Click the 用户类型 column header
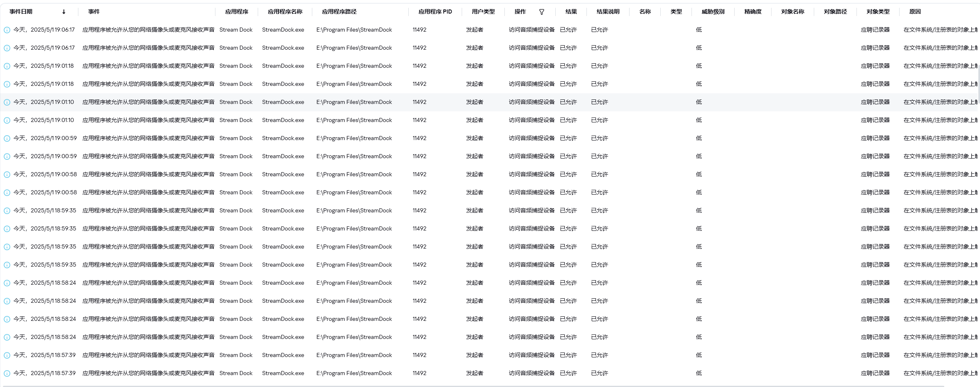 point(483,12)
